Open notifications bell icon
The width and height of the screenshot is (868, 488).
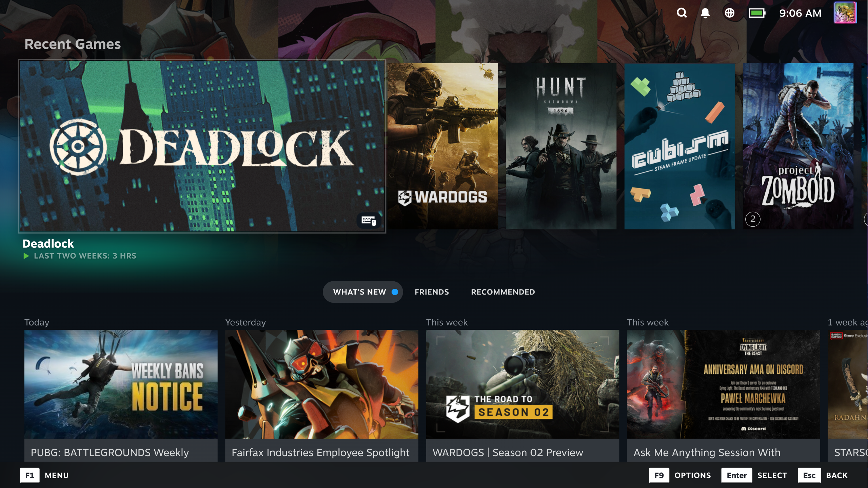[x=705, y=13]
